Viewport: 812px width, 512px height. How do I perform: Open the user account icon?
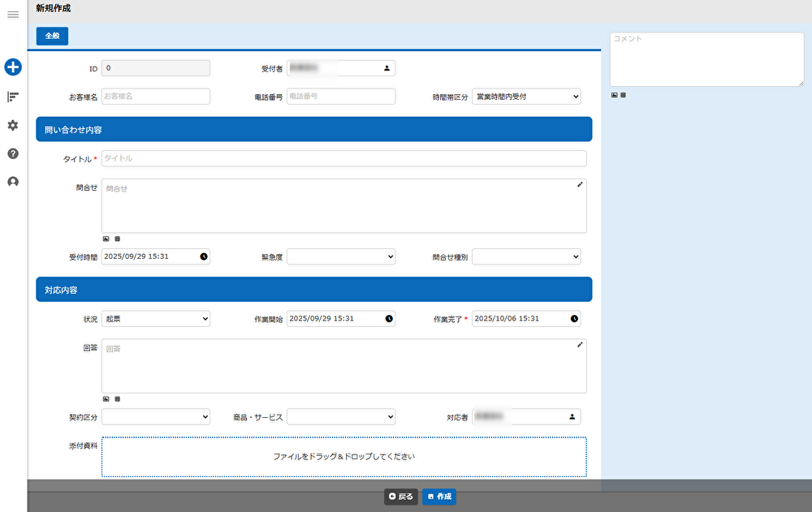(x=13, y=182)
